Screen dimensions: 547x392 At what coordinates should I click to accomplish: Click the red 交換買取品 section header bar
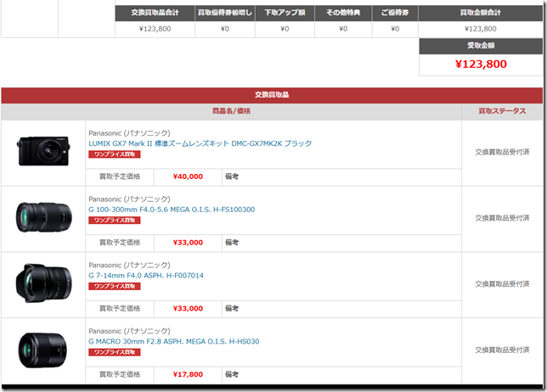click(x=272, y=94)
